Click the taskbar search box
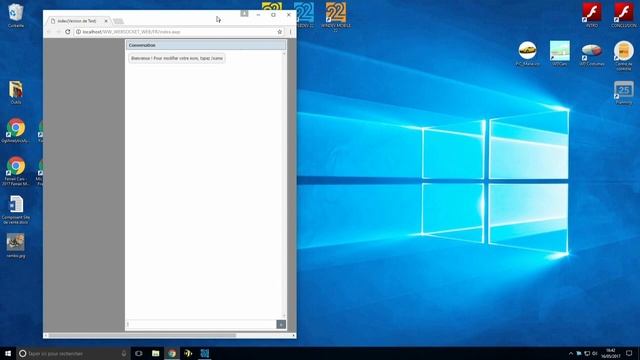Viewport: 640px width, 360px height. tap(73, 353)
